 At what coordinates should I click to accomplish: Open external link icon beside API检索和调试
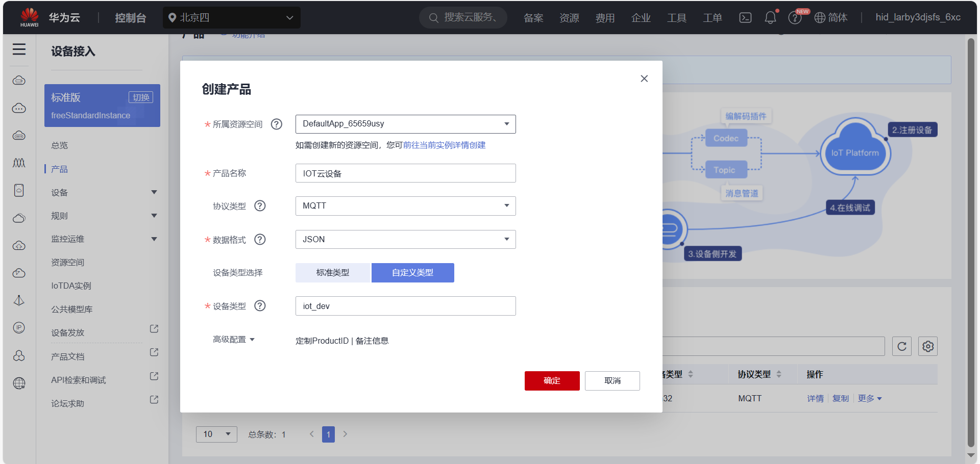154,376
